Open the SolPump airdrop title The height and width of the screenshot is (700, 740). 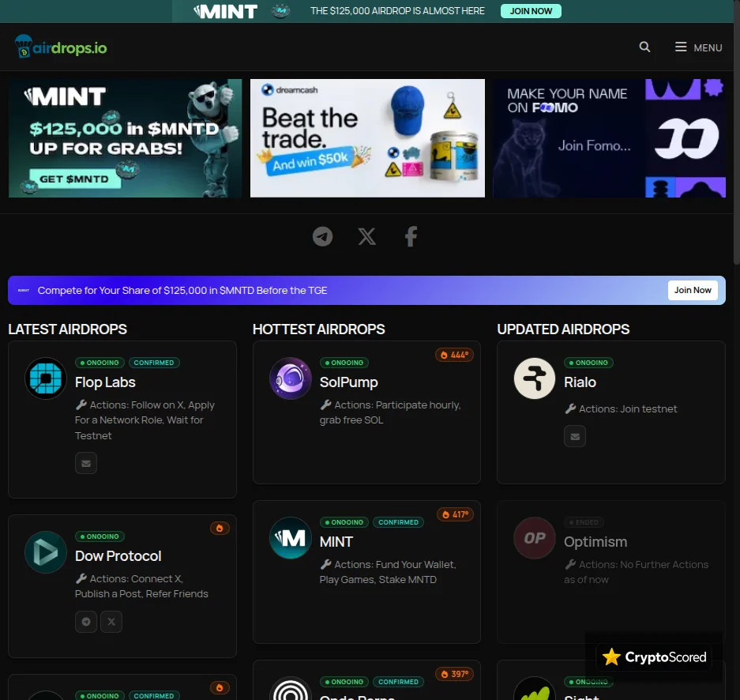(x=349, y=382)
